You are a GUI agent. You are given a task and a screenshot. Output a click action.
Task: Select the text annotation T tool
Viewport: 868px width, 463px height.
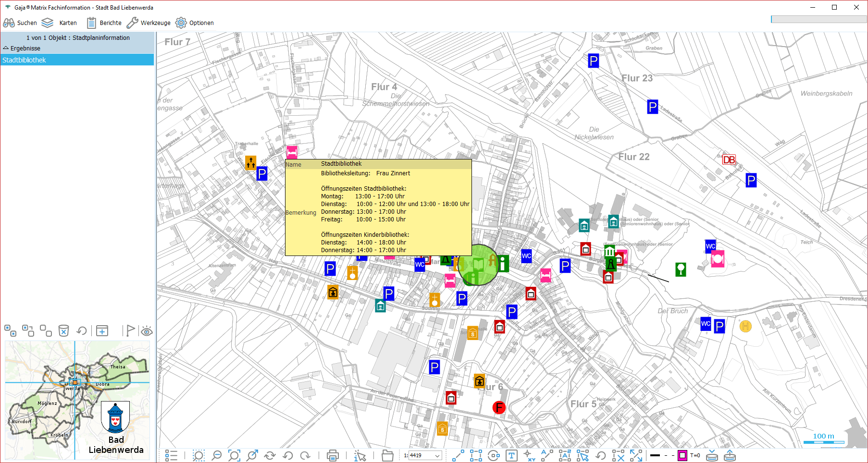(511, 455)
